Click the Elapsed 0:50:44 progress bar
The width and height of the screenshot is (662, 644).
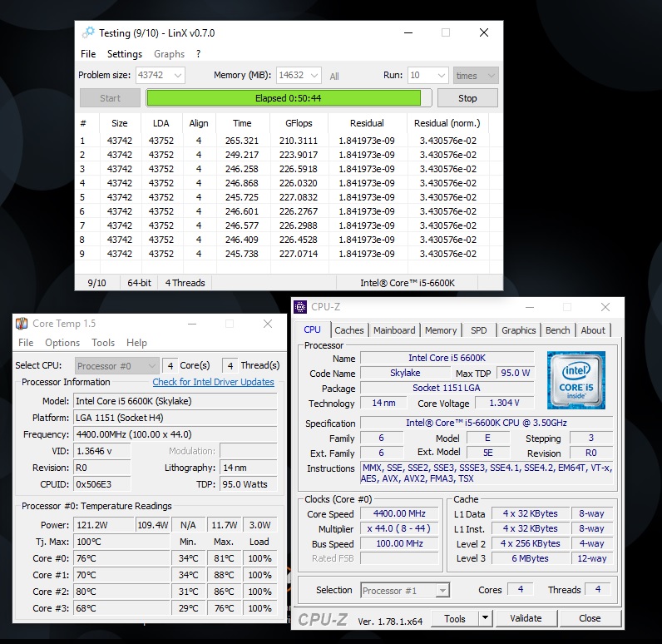[x=289, y=98]
